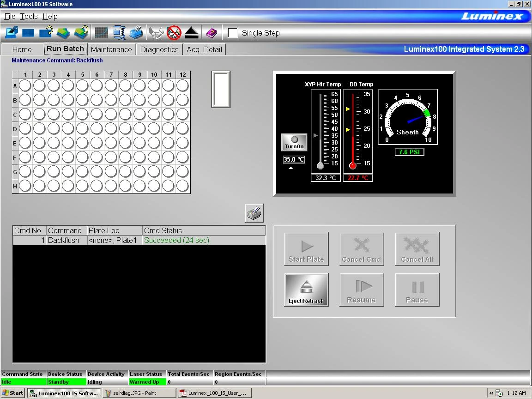
Task: Click the Start Plate button
Action: pos(306,249)
